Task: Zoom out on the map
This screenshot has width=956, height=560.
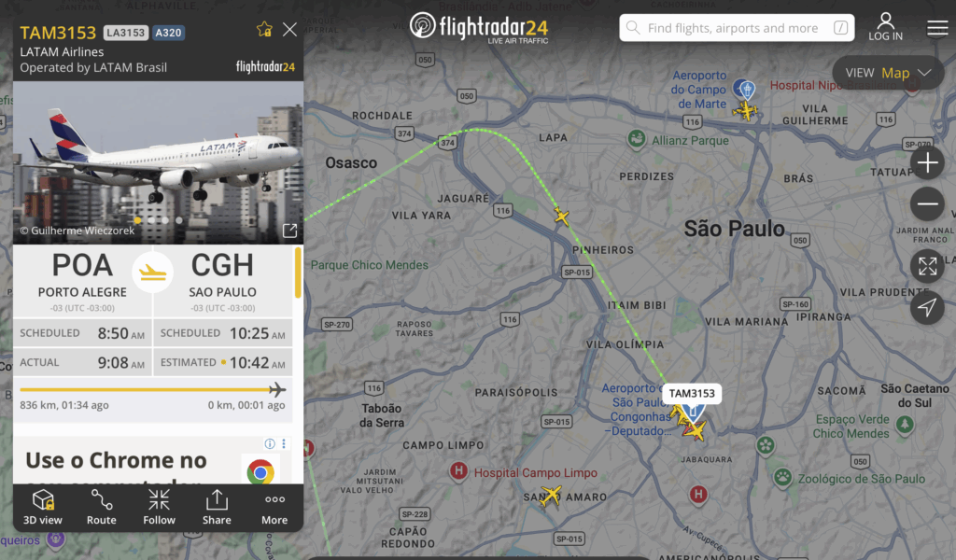Action: [x=927, y=204]
